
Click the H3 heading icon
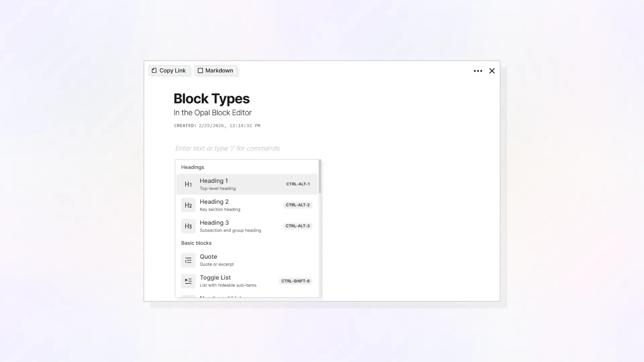[x=188, y=226]
